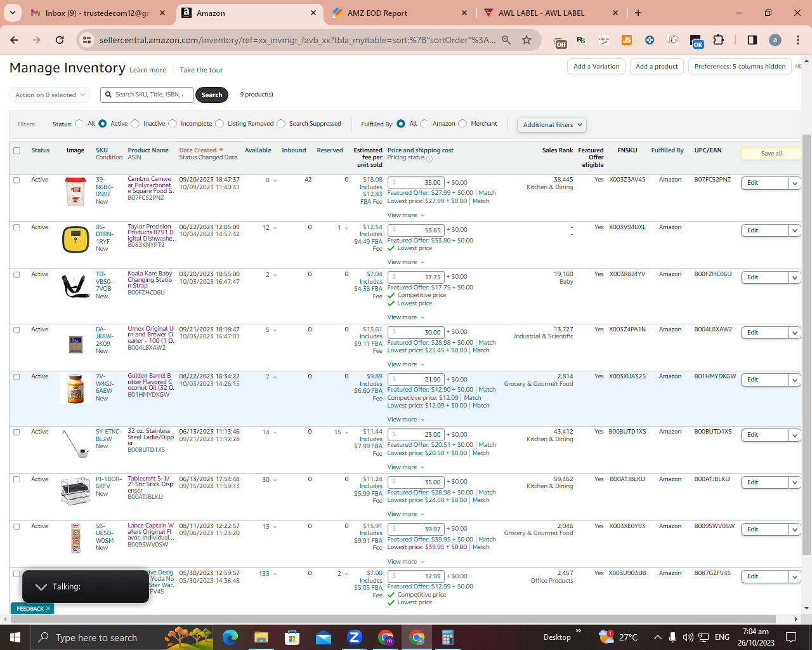Filter Fulfilled By 'Merchant' radio button

pos(462,124)
